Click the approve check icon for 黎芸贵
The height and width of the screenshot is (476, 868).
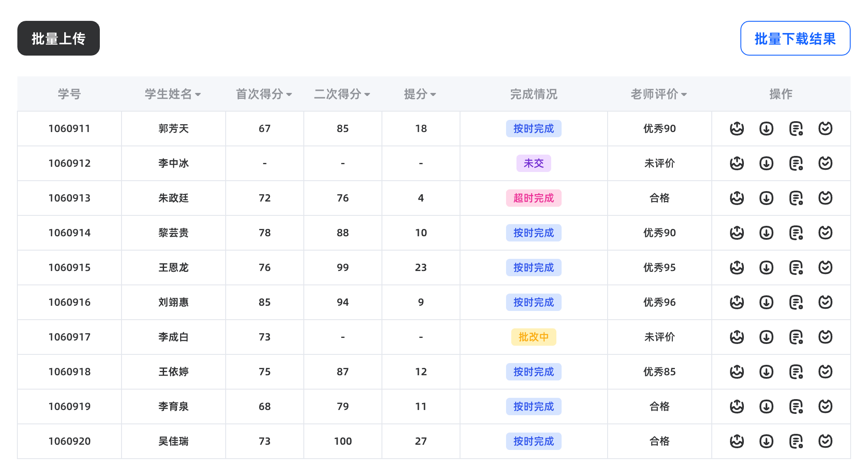coord(826,233)
